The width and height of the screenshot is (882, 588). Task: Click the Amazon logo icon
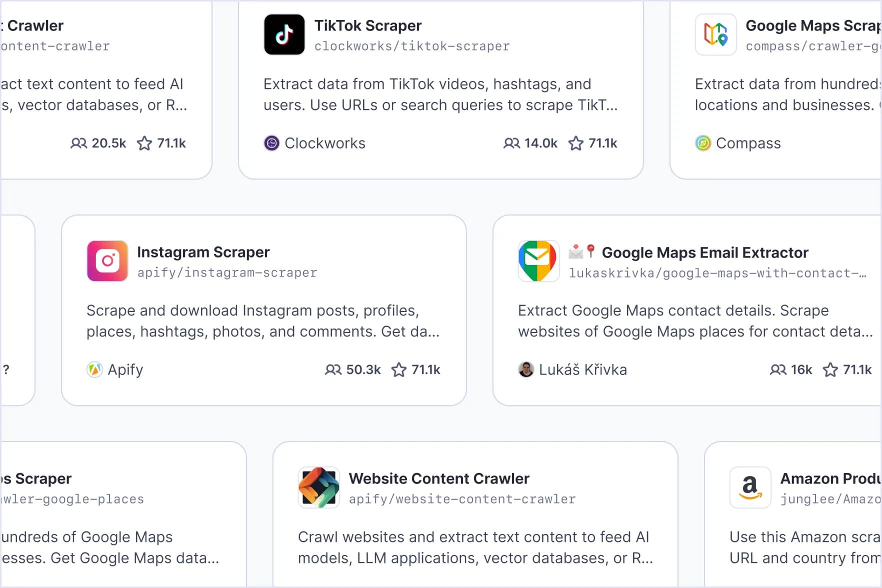click(750, 487)
